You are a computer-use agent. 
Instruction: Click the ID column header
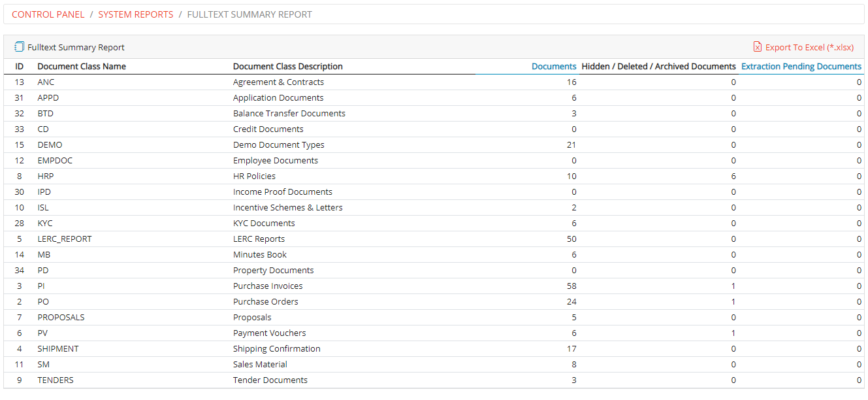point(20,67)
